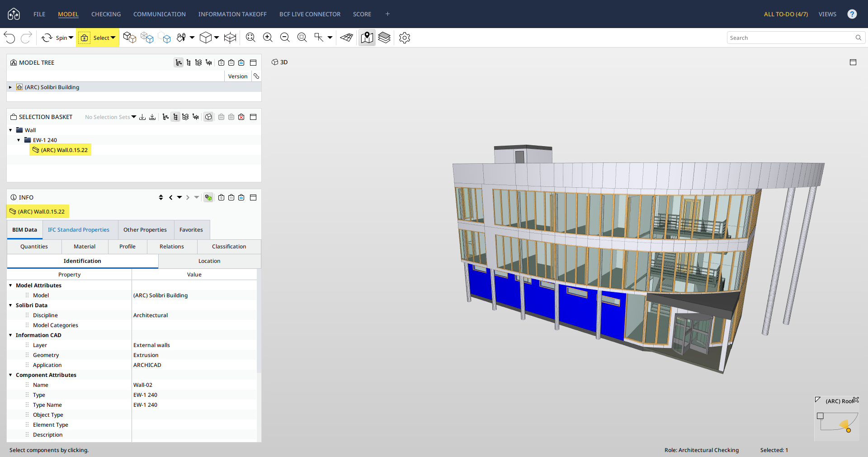Viewport: 868px width, 457px height.
Task: Toggle the navigation map icon
Action: point(367,38)
